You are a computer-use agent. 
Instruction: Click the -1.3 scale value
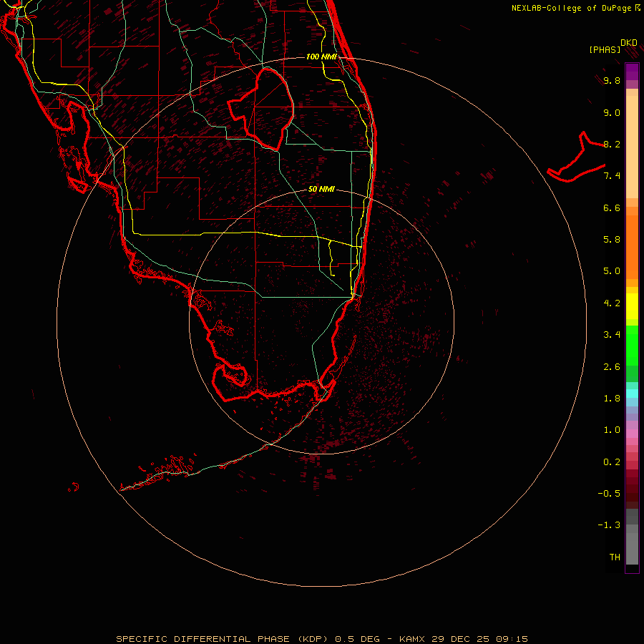[609, 525]
